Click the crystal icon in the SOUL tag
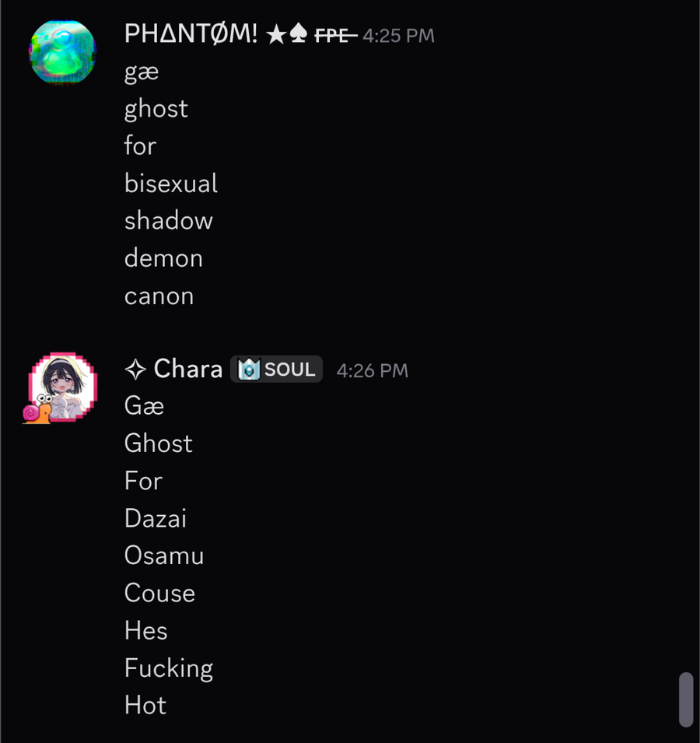This screenshot has width=700, height=743. click(x=249, y=370)
